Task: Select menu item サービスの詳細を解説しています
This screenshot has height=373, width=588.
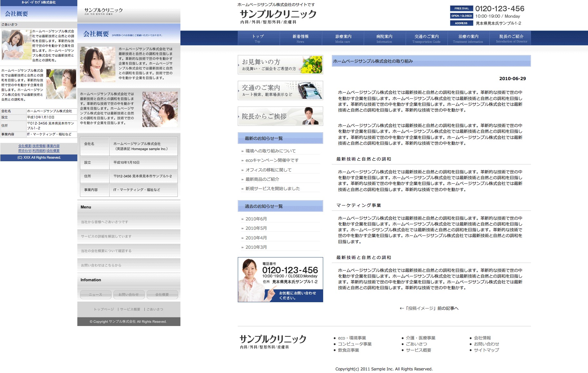Action: (106, 237)
